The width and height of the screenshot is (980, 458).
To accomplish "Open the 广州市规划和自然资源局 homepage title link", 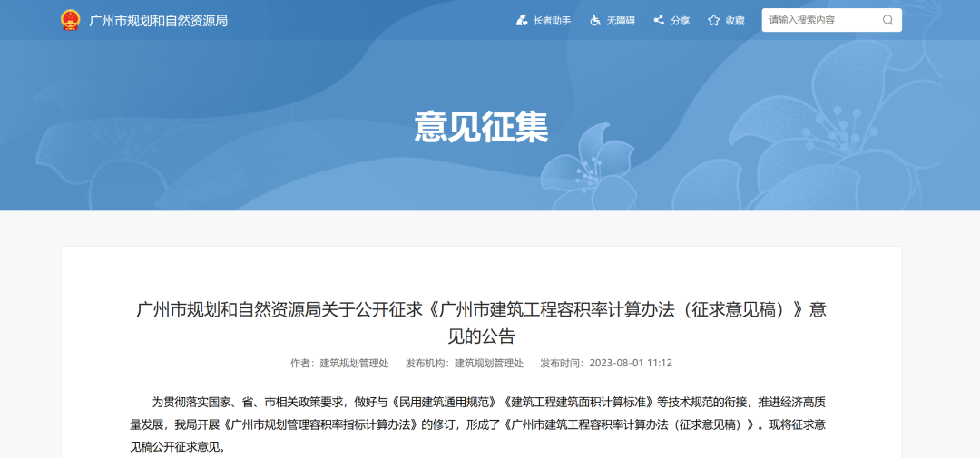I will point(158,20).
